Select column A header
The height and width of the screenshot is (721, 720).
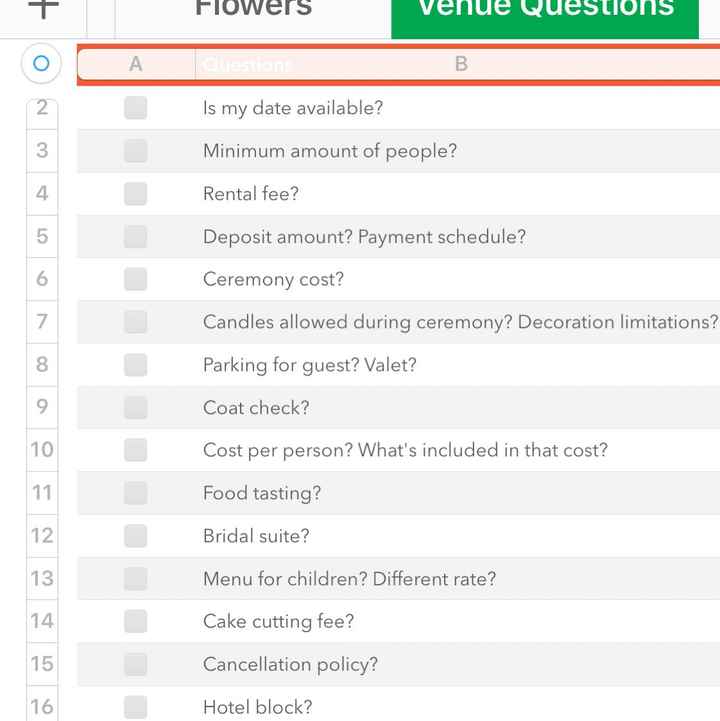point(136,64)
